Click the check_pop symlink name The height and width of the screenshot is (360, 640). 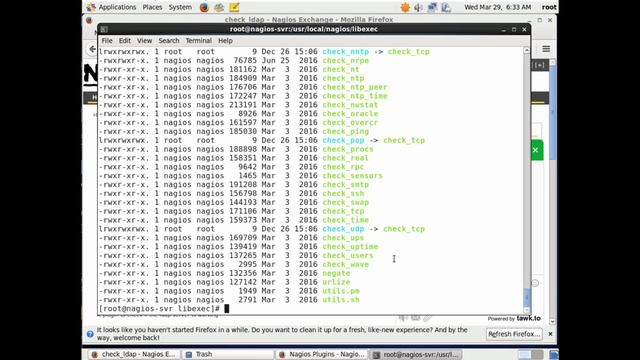[343, 140]
